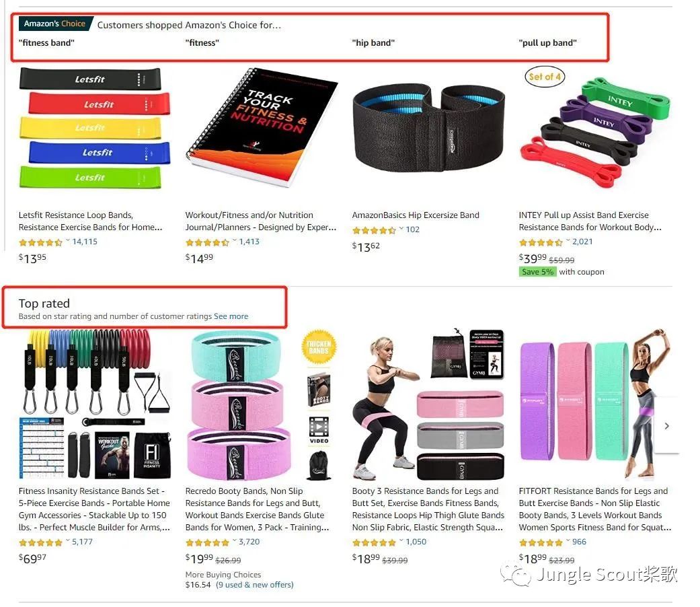The height and width of the screenshot is (607, 700).
Task: Click the VIDEO icon on Recredo listing
Action: [319, 430]
